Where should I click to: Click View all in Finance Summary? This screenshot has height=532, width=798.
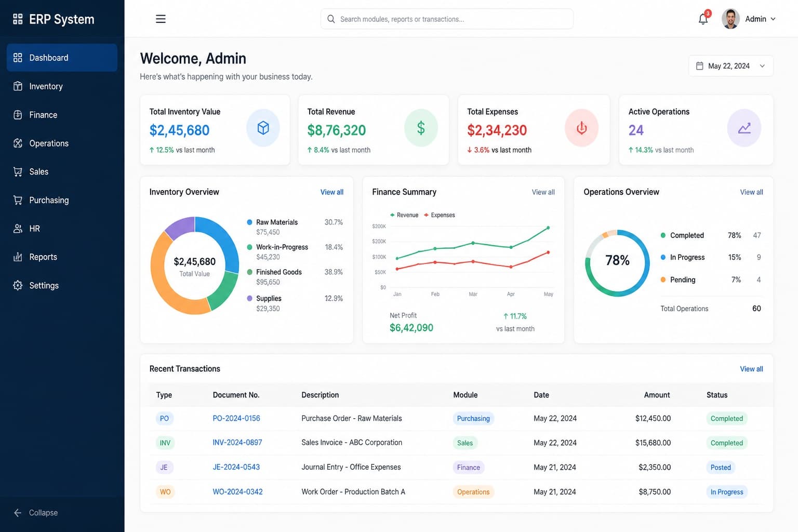click(x=543, y=192)
